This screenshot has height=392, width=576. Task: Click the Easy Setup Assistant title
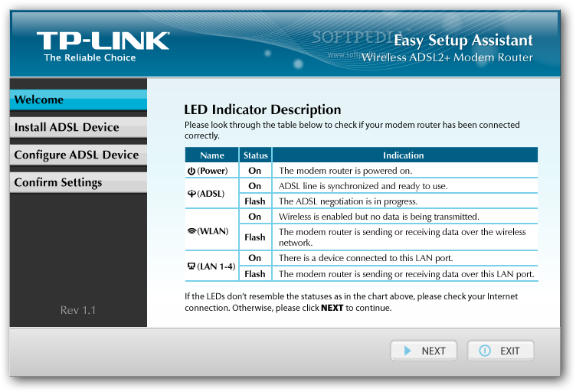463,41
